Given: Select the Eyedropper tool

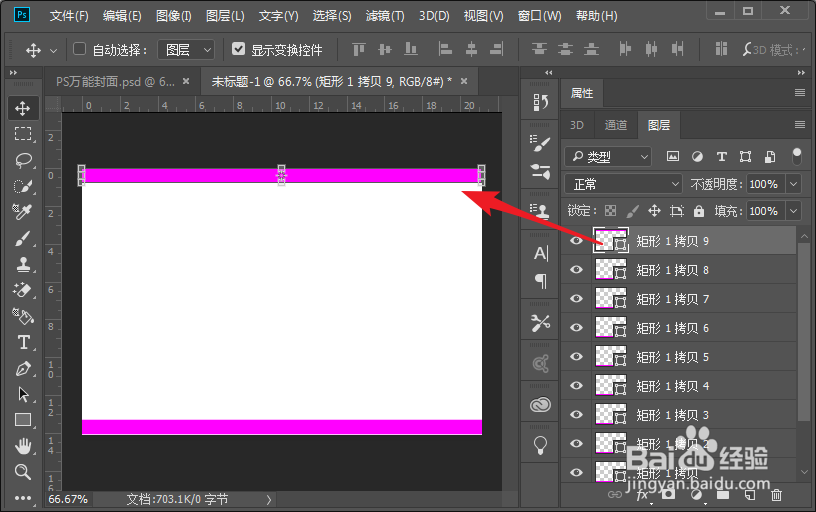Looking at the screenshot, I should pos(22,212).
